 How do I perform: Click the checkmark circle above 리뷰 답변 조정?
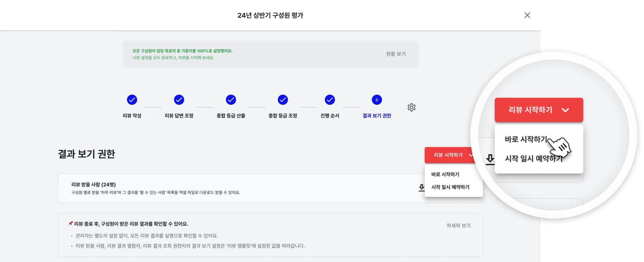tap(179, 100)
